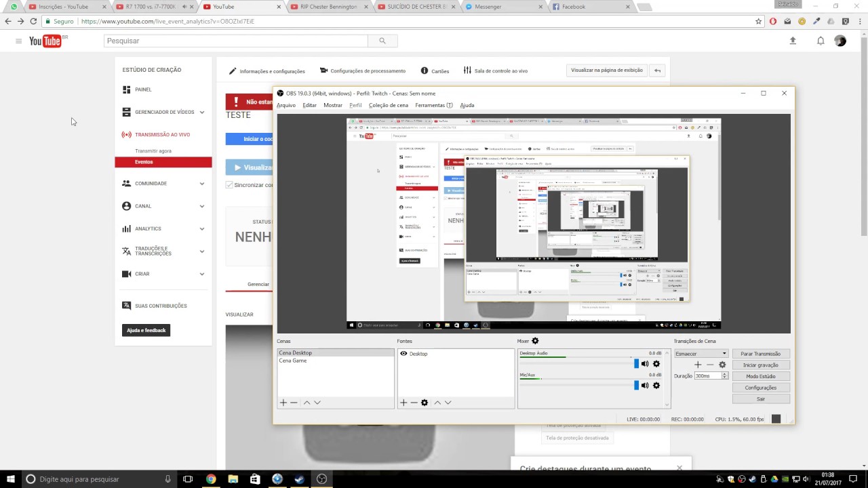Expand Traduções e Transcrições section

click(202, 251)
